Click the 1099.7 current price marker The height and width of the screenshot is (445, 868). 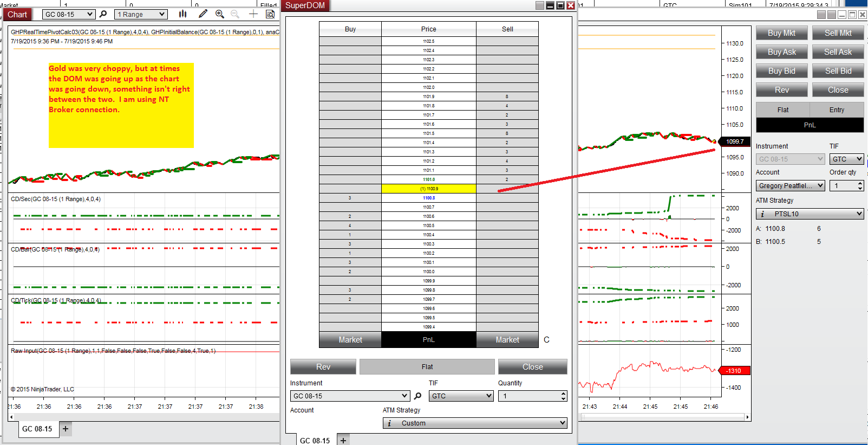pos(735,141)
